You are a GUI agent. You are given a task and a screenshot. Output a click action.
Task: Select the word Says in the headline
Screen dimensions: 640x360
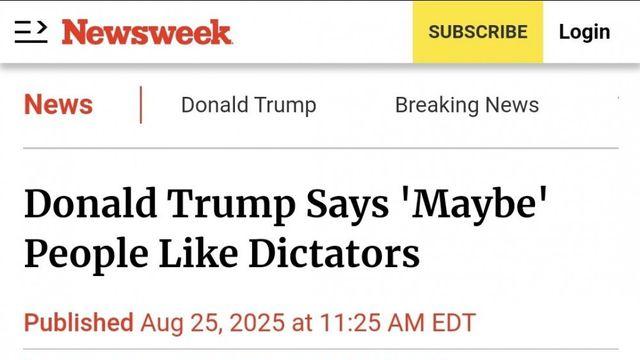tap(347, 205)
